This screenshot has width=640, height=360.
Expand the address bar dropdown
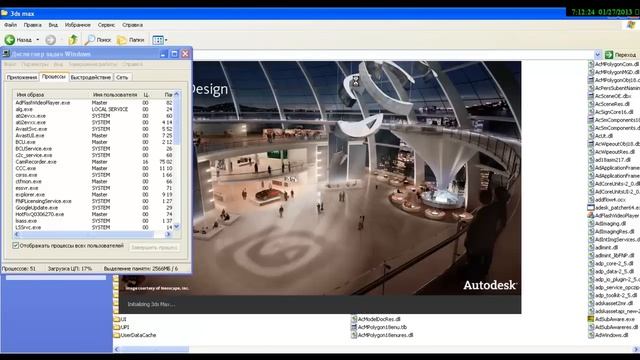pos(598,54)
